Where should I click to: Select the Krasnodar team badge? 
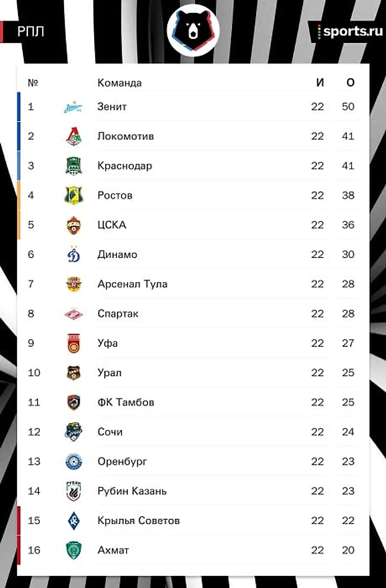click(x=73, y=166)
